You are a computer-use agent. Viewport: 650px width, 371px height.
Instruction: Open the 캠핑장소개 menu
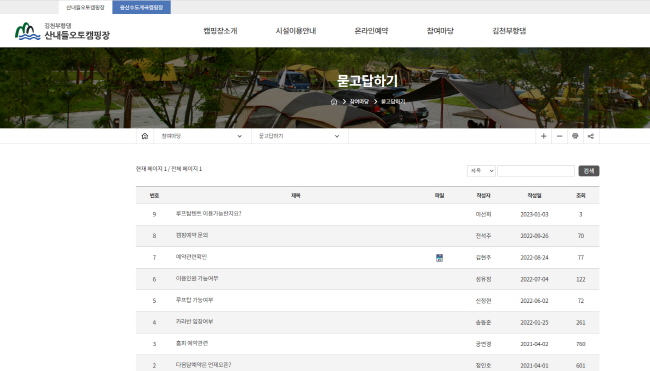click(x=220, y=31)
